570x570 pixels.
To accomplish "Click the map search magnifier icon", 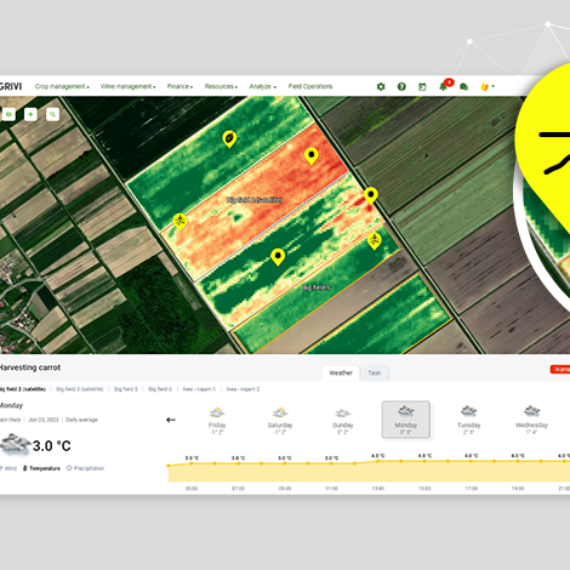I will coord(53,114).
